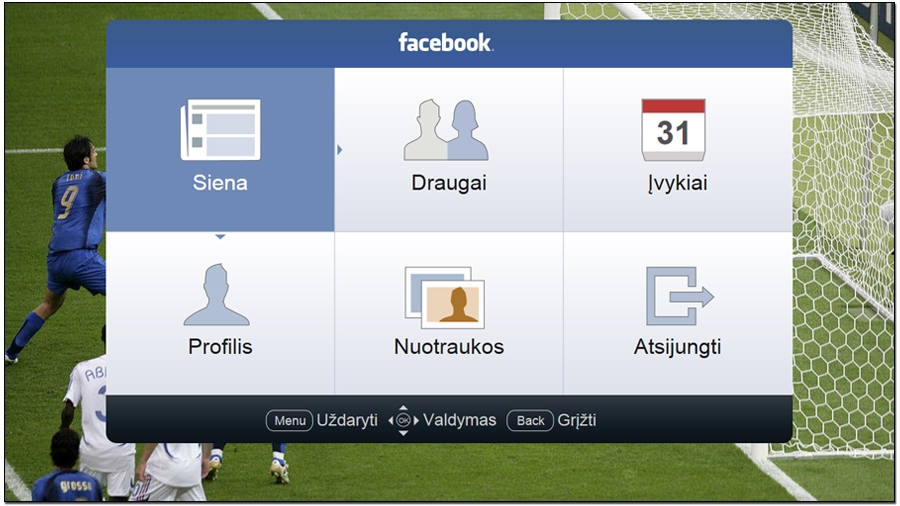Open the Siena news feed icon
This screenshot has width=900, height=506.
[x=220, y=130]
